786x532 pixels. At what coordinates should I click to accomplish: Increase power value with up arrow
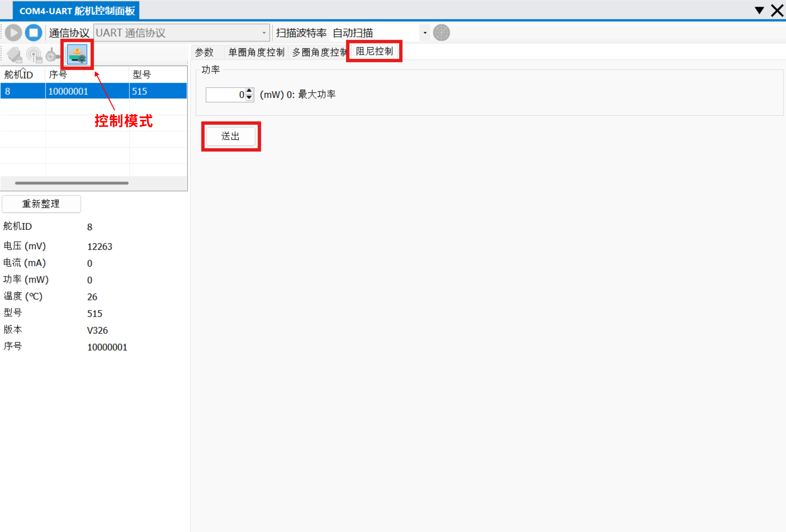pos(249,91)
